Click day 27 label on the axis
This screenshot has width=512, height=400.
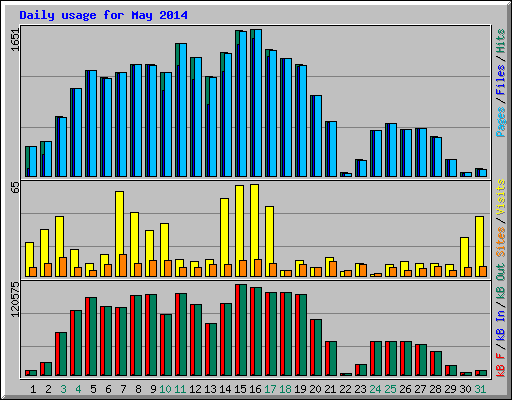coord(420,389)
